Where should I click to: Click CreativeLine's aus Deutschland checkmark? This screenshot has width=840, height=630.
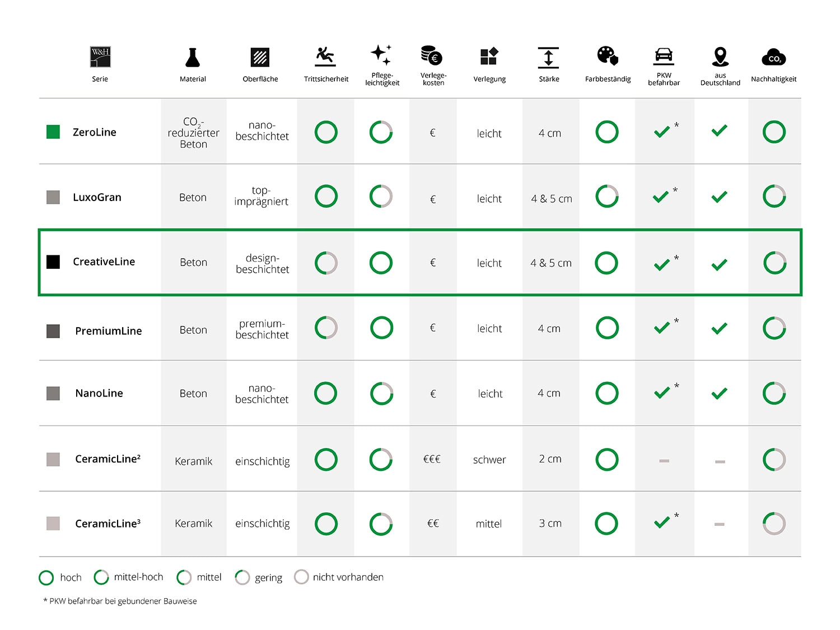tap(719, 264)
